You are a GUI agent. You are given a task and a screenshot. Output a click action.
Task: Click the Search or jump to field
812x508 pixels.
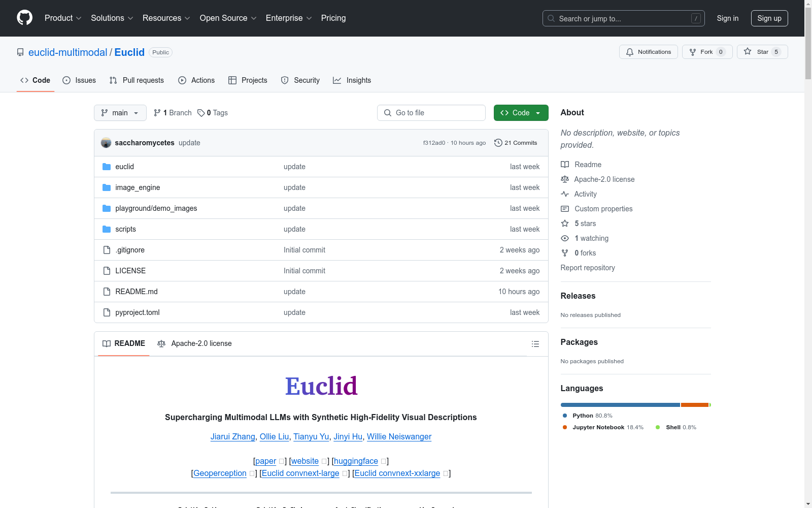624,18
